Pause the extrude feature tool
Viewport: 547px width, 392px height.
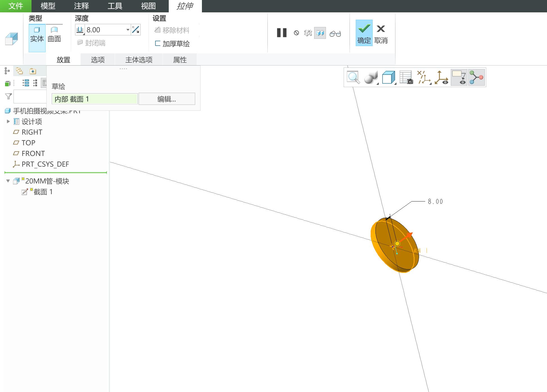tap(282, 33)
